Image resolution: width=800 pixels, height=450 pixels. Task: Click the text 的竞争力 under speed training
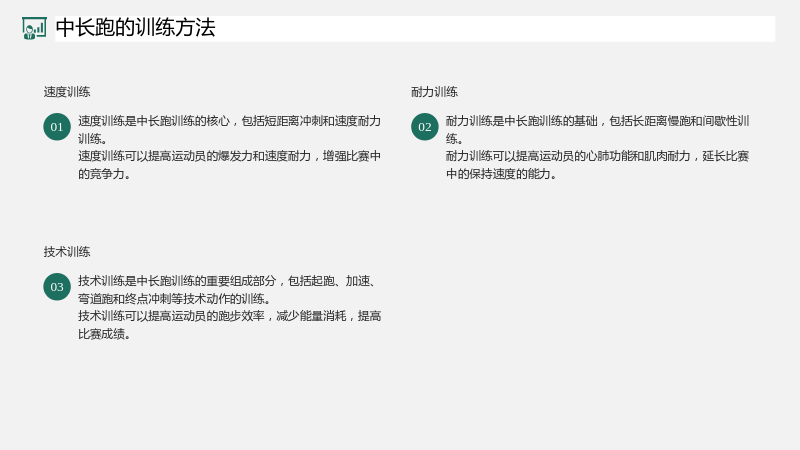coord(104,174)
